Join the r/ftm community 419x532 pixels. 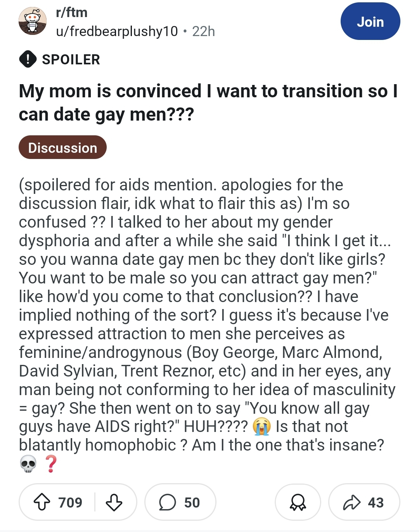coord(370,22)
